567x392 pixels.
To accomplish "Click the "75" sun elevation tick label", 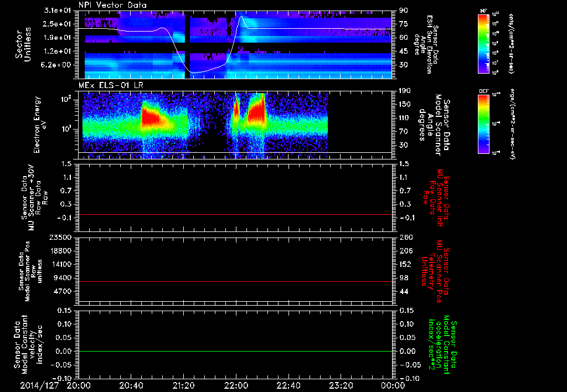I will click(403, 24).
